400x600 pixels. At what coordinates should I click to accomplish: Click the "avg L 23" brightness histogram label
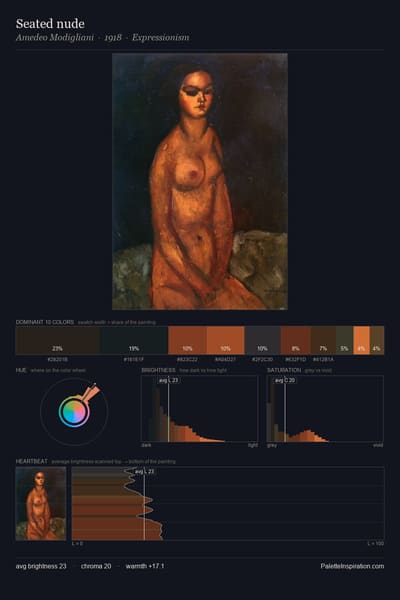point(169,380)
